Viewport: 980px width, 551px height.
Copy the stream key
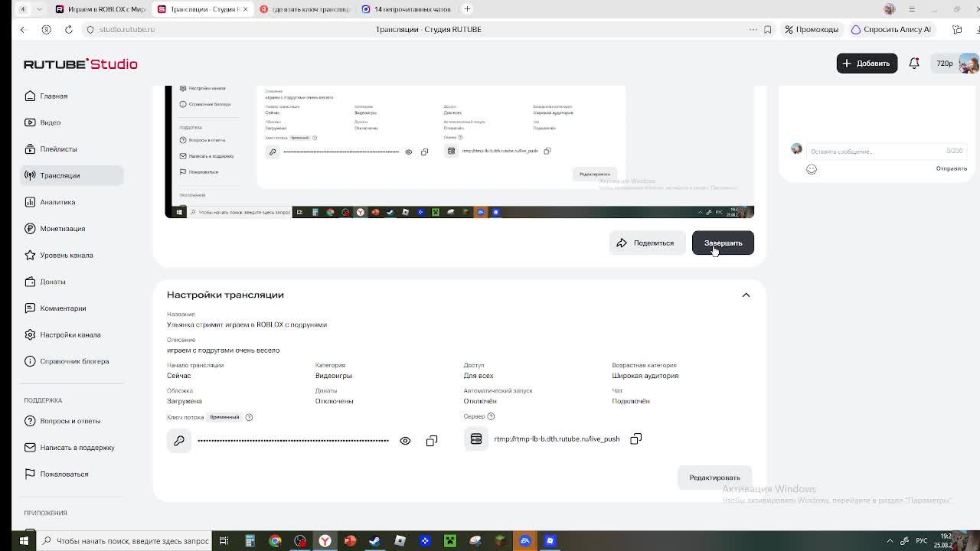432,441
